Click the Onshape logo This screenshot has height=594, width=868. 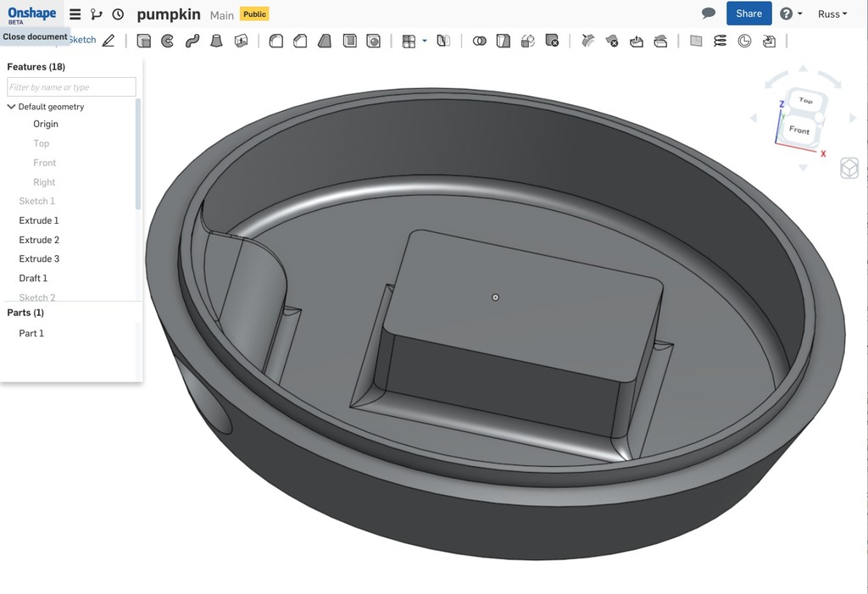(x=31, y=14)
